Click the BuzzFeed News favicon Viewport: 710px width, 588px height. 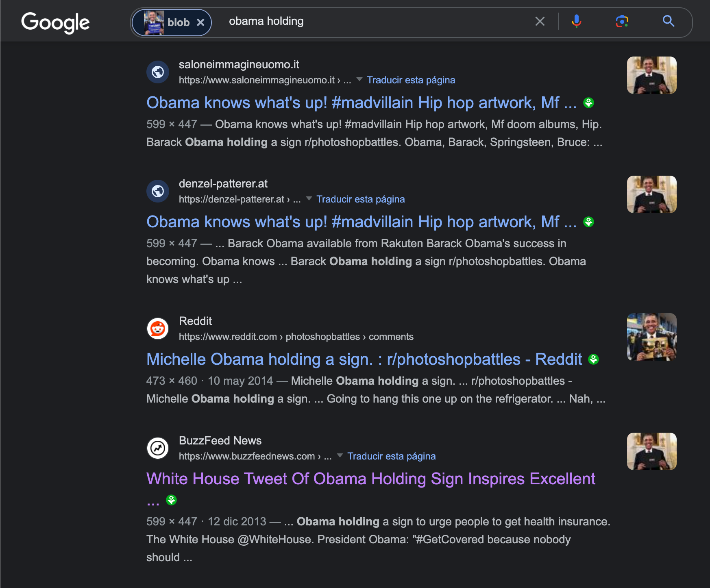[x=158, y=448]
